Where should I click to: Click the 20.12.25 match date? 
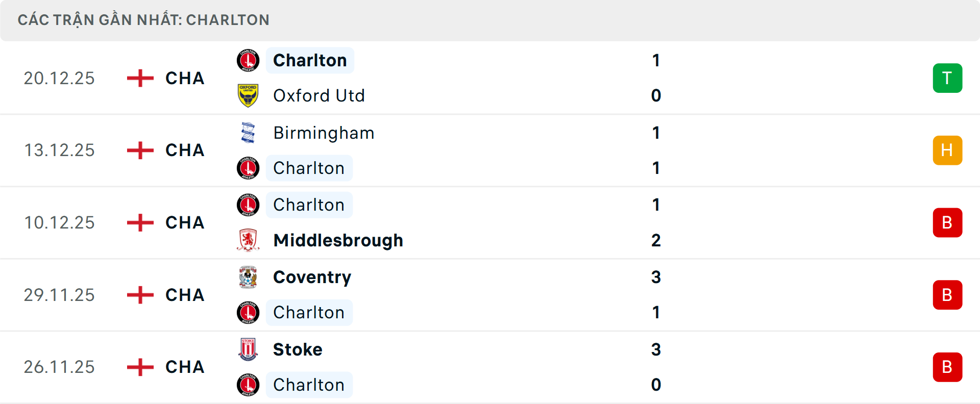pyautogui.click(x=59, y=78)
